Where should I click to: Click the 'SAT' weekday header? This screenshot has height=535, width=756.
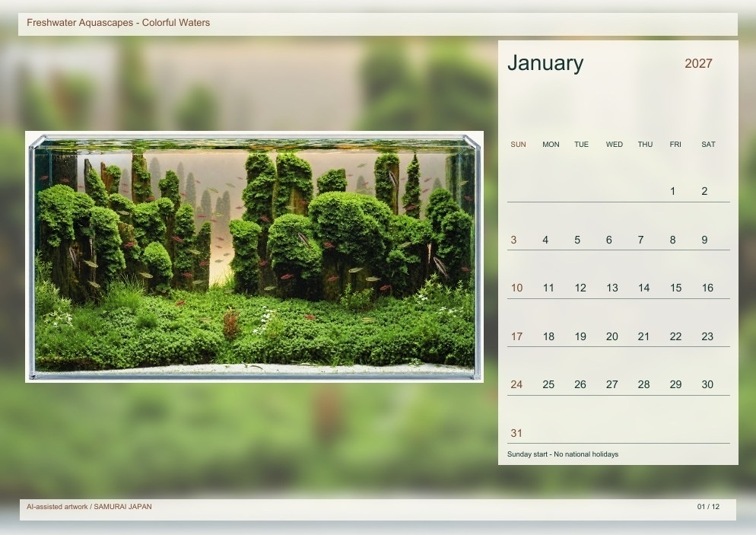click(x=708, y=145)
